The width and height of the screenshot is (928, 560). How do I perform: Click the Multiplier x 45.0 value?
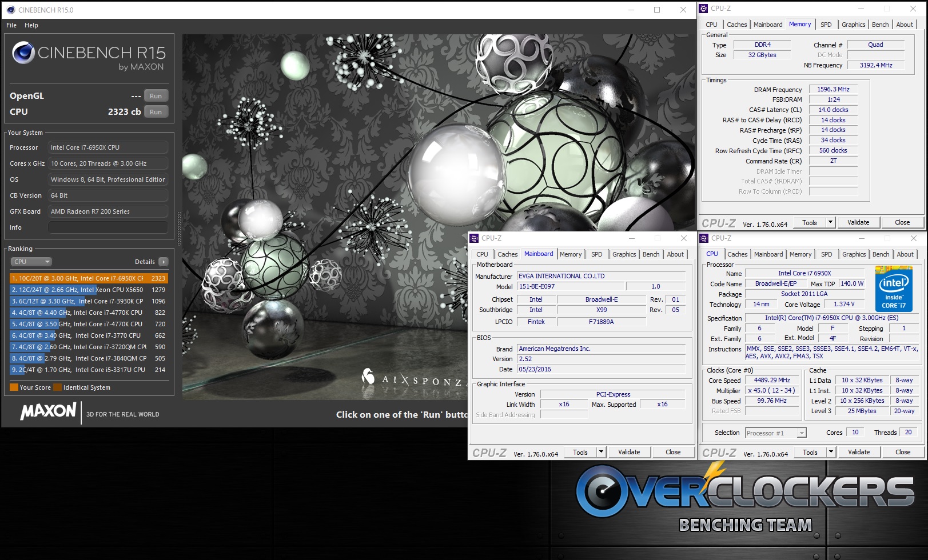772,391
